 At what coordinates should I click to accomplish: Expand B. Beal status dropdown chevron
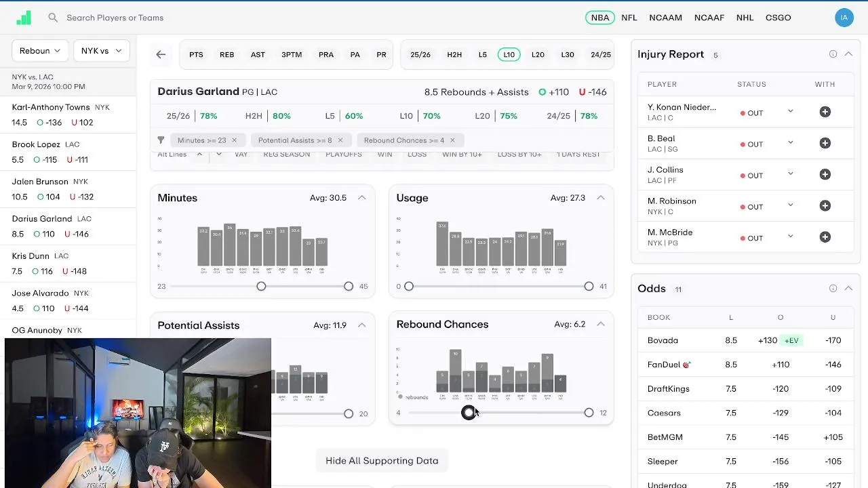[790, 142]
